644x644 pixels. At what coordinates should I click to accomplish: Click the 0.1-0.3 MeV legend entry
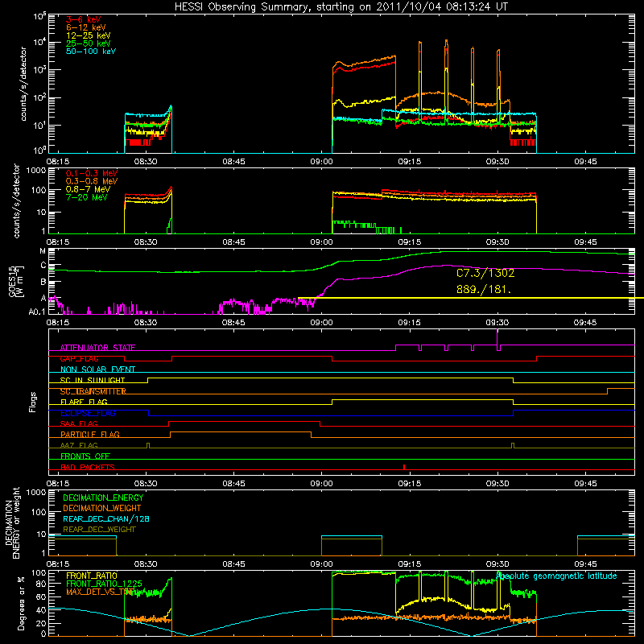coord(92,173)
